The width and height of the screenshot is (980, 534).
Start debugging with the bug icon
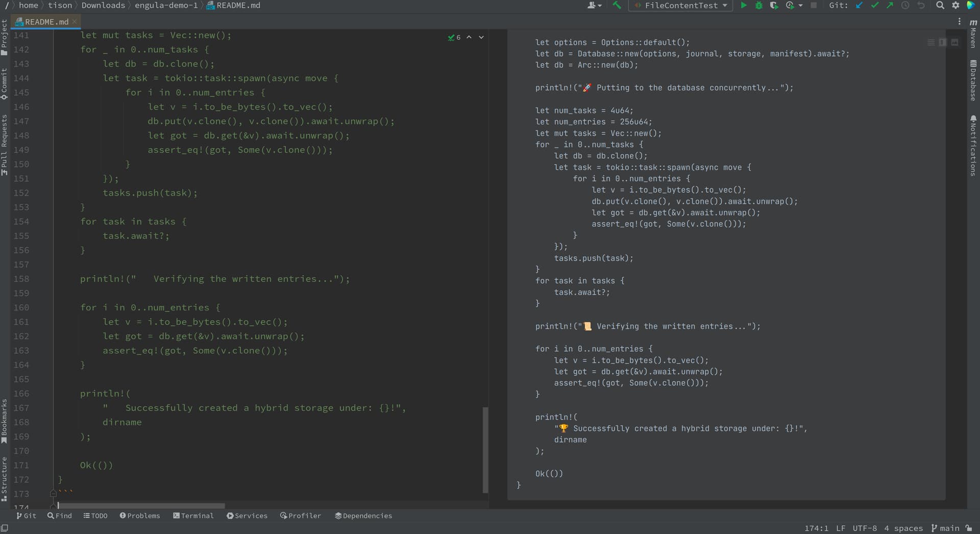click(759, 5)
